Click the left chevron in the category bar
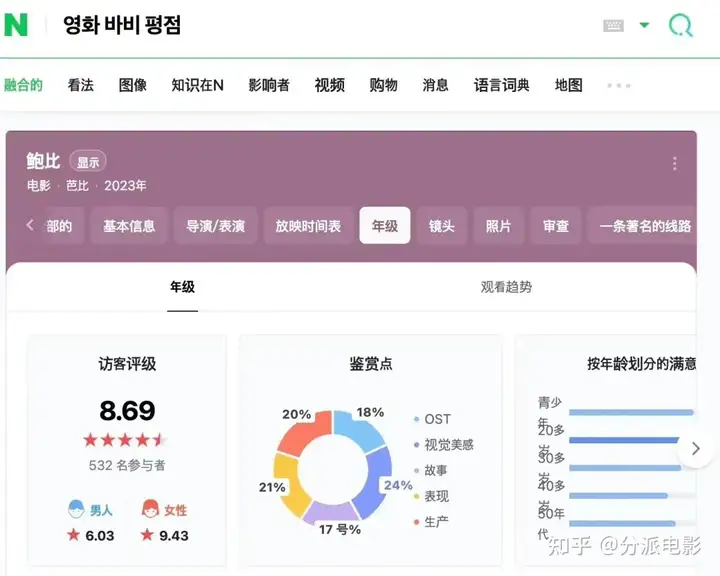This screenshot has height=576, width=720. click(x=30, y=225)
